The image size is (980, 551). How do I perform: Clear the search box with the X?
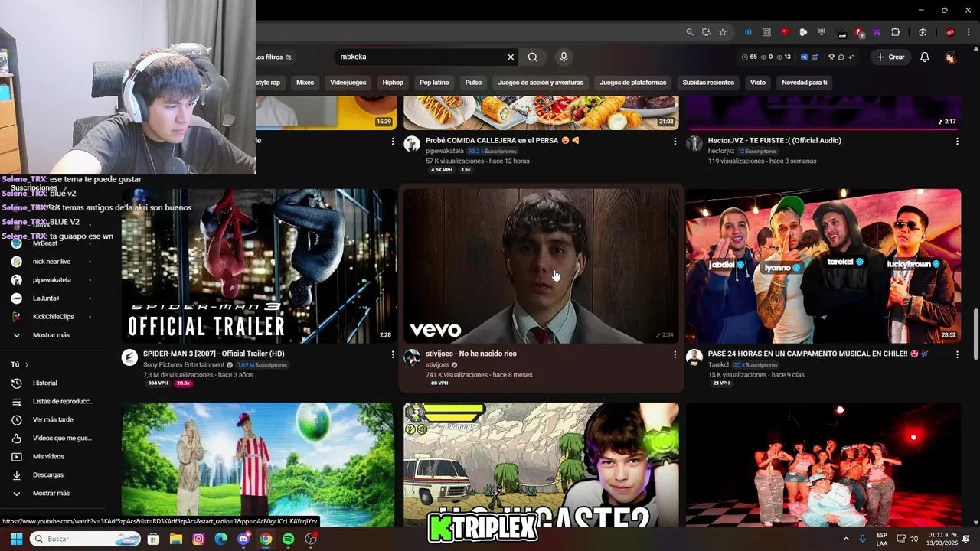tap(511, 57)
